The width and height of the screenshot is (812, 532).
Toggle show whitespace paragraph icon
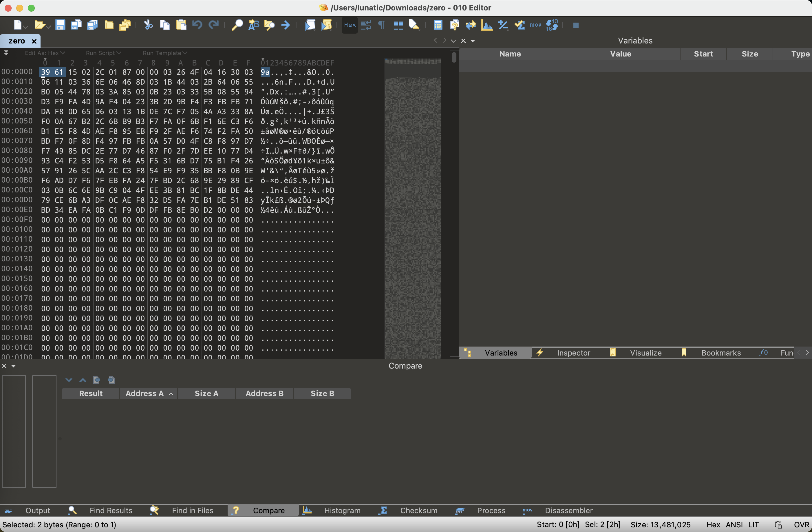(x=382, y=25)
